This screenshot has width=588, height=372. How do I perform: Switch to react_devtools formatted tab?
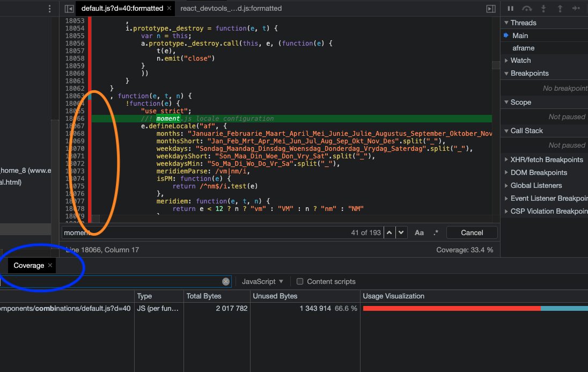coord(231,8)
